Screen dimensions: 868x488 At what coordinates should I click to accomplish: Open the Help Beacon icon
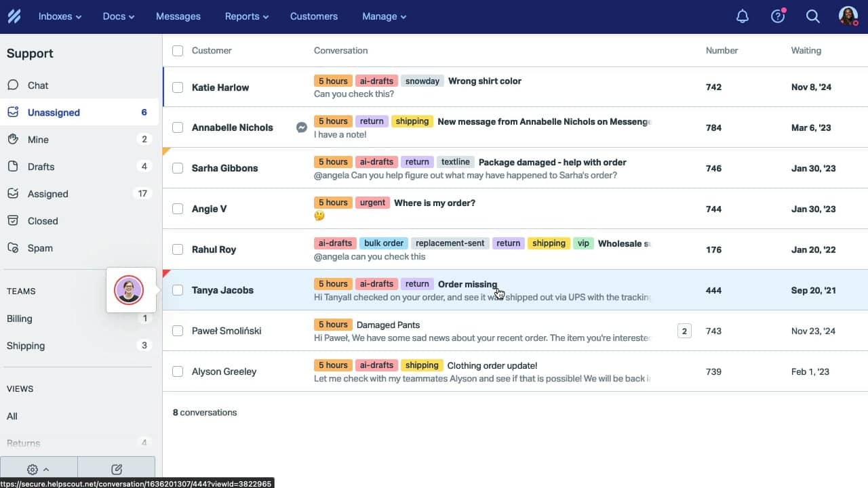(x=777, y=16)
